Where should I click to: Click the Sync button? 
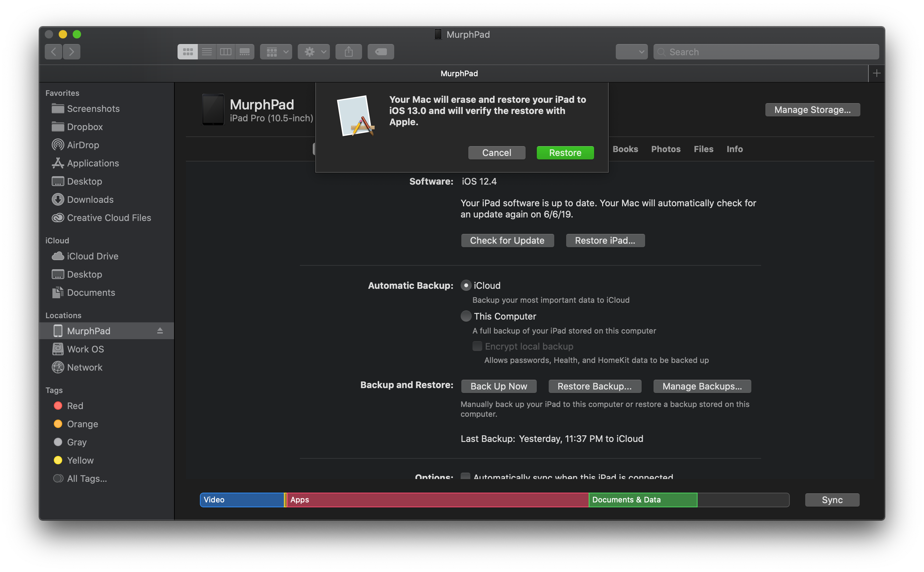[x=832, y=500]
